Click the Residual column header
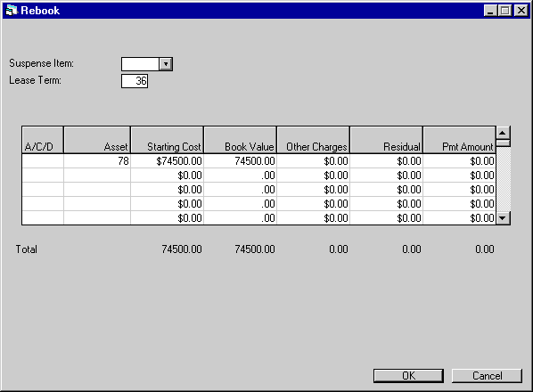533x392 pixels. (386, 140)
